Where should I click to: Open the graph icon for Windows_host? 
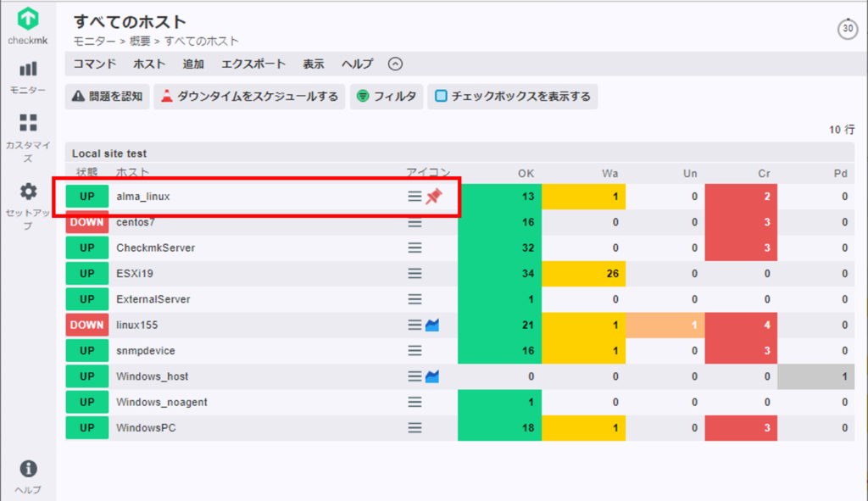432,376
